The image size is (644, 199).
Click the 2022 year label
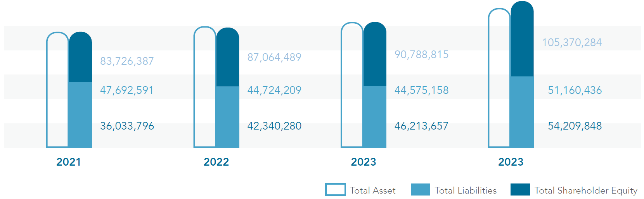click(216, 162)
